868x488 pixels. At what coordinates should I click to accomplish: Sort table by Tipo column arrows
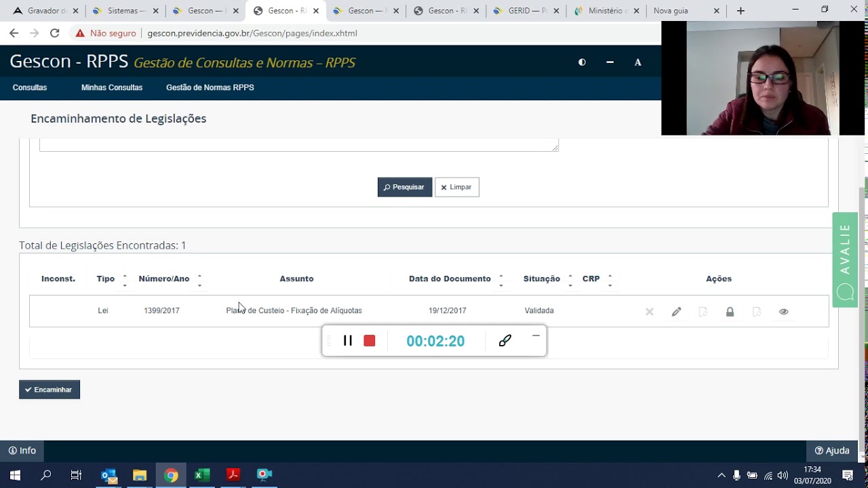[x=125, y=281]
